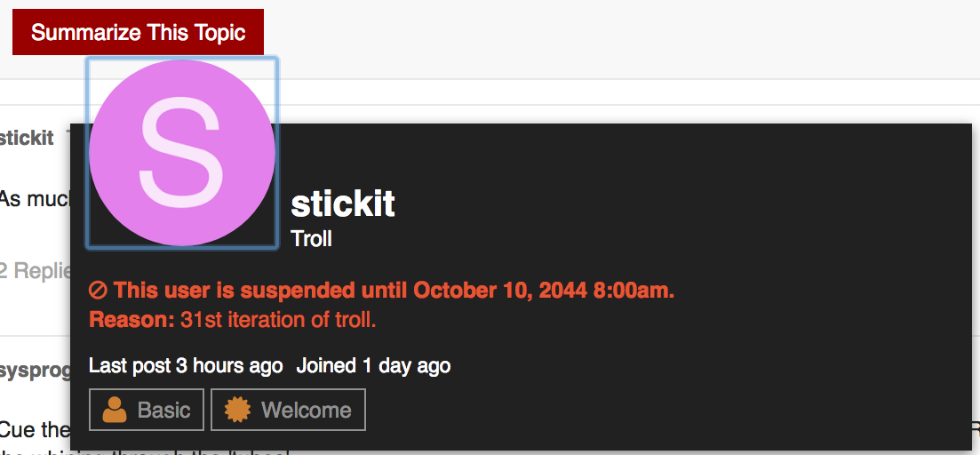Click the "Joined 1 day ago" text
The height and width of the screenshot is (455, 980).
coord(373,365)
